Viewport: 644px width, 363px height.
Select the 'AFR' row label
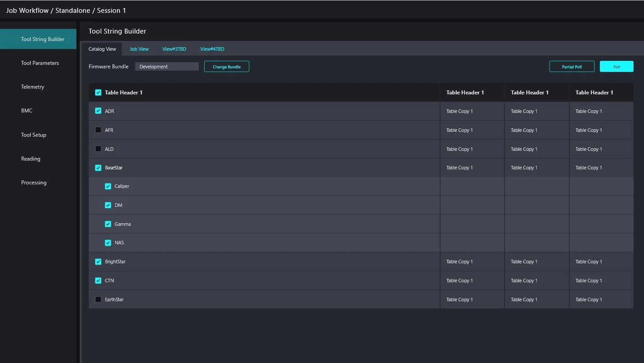109,130
